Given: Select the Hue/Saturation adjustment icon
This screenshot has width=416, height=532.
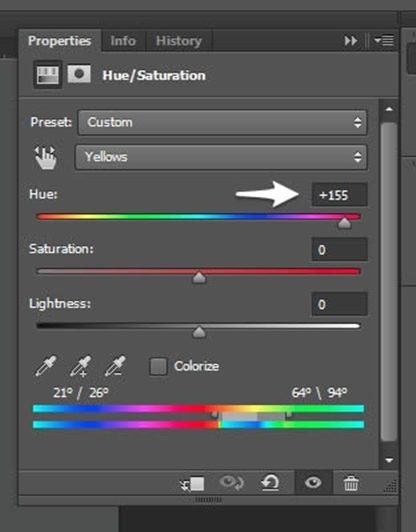Looking at the screenshot, I should tap(48, 75).
